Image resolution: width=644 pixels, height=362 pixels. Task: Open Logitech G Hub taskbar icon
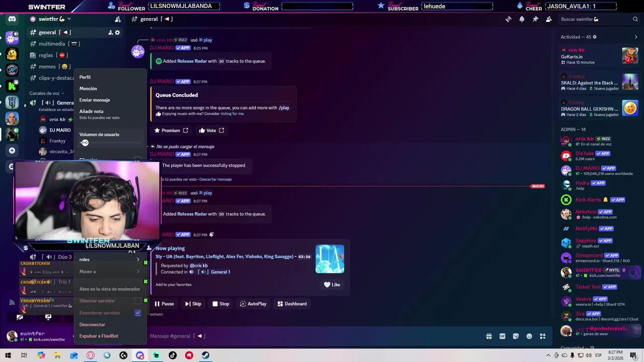pos(123,355)
